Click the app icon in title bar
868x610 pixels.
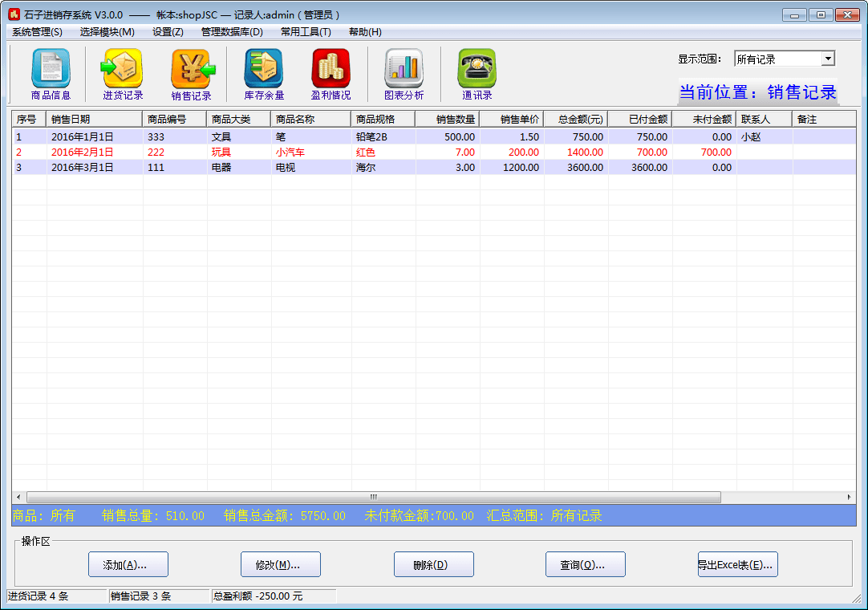(x=14, y=14)
